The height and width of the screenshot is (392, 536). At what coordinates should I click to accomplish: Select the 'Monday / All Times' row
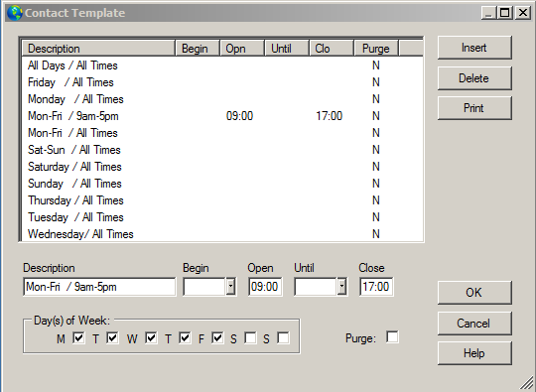222,99
